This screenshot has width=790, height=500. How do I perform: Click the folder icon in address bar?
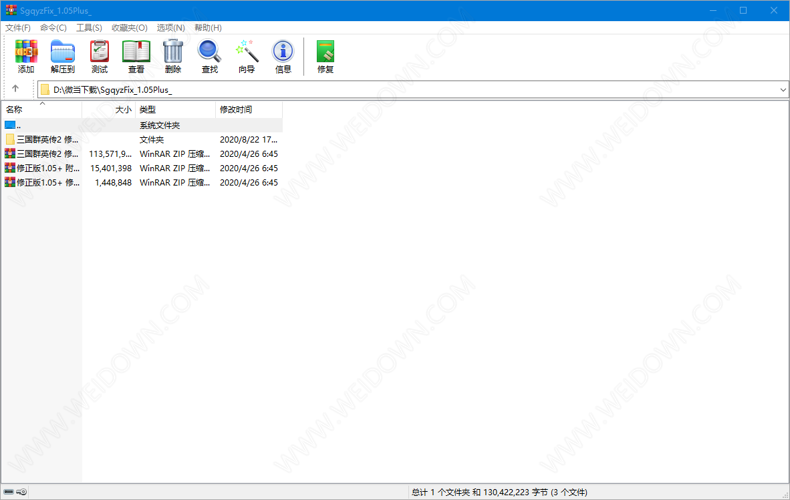coord(45,90)
